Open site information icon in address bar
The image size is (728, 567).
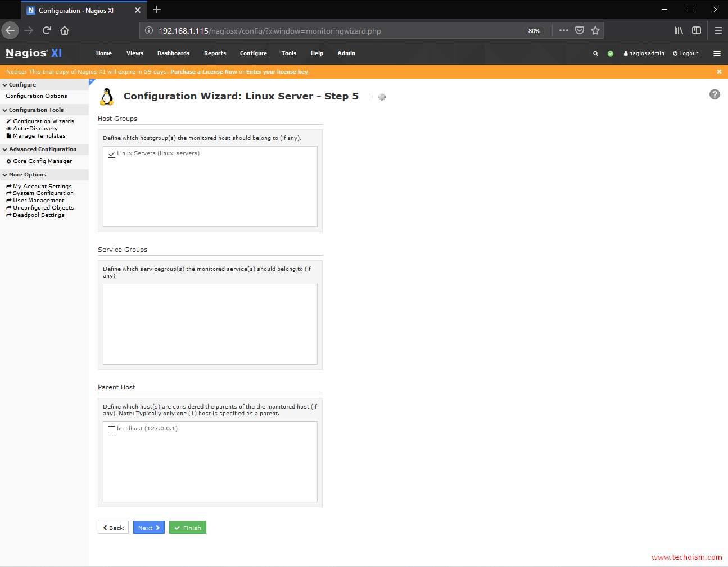[x=149, y=31]
